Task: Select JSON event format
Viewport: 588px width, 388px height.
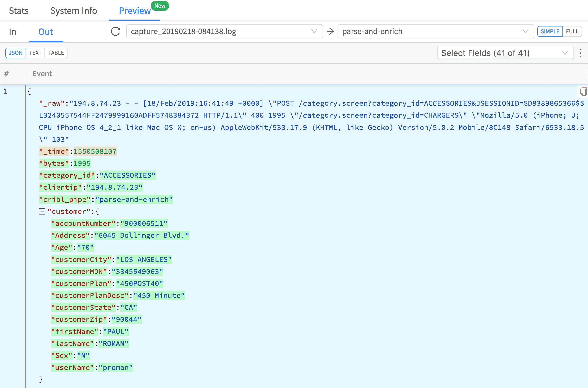Action: (16, 53)
